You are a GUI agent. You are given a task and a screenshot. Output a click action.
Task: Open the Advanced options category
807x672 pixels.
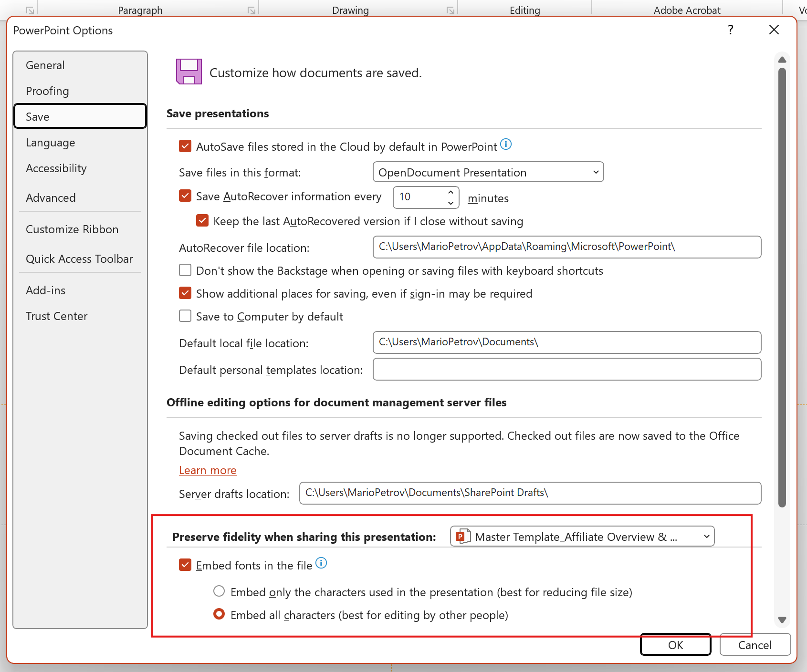[x=80, y=198]
